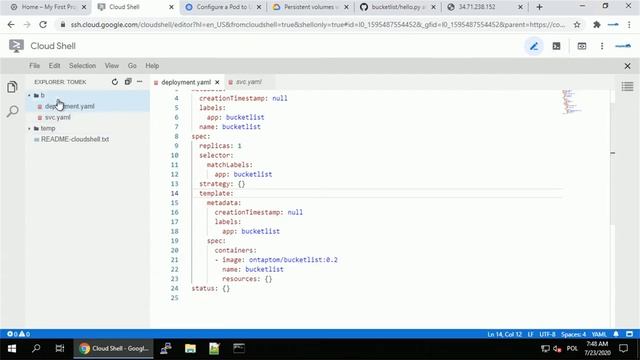The width and height of the screenshot is (640, 360).
Task: Click the strategy: {} line
Action: click(x=222, y=184)
